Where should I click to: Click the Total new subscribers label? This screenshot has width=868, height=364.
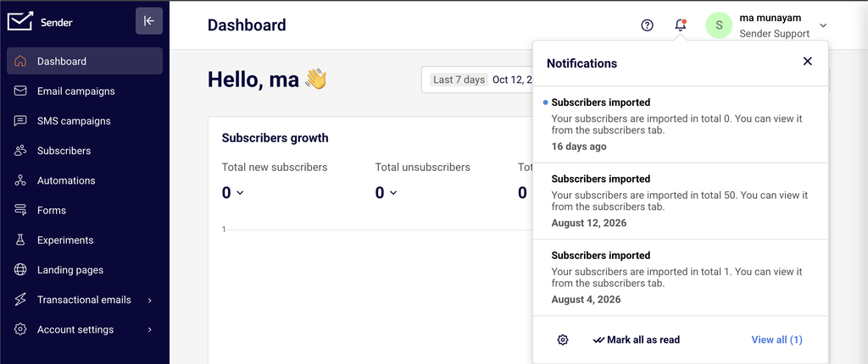point(275,167)
